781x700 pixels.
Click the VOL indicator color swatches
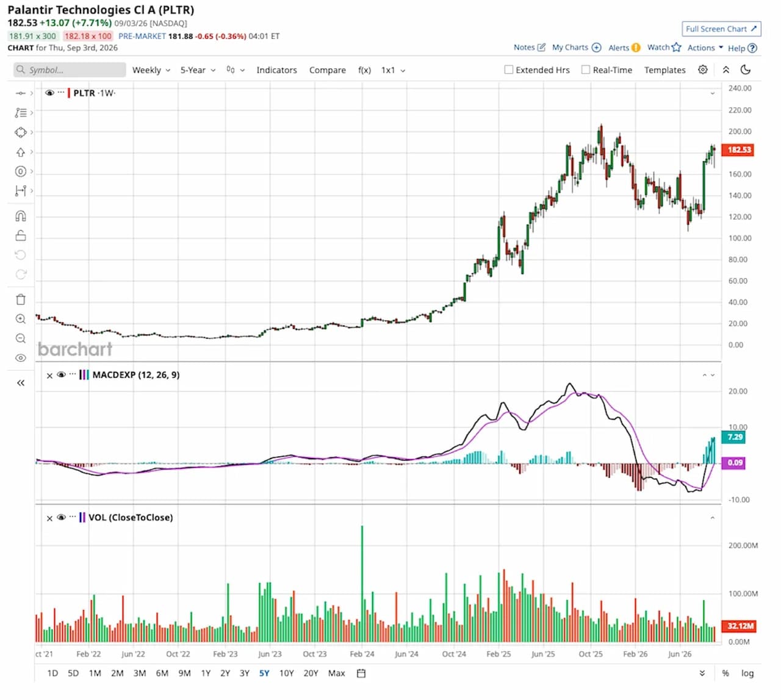click(82, 518)
